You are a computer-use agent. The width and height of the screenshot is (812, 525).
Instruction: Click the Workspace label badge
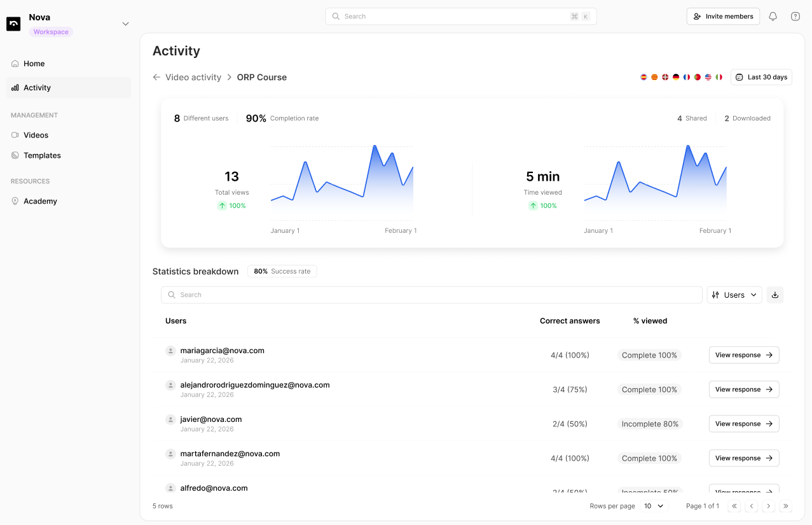click(x=51, y=32)
